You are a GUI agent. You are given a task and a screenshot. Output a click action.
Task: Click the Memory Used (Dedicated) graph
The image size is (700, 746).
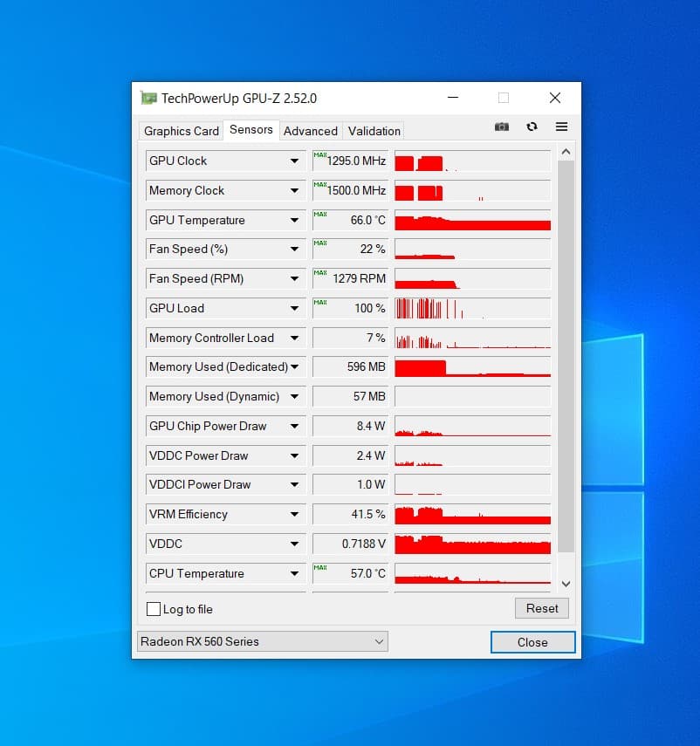click(472, 366)
